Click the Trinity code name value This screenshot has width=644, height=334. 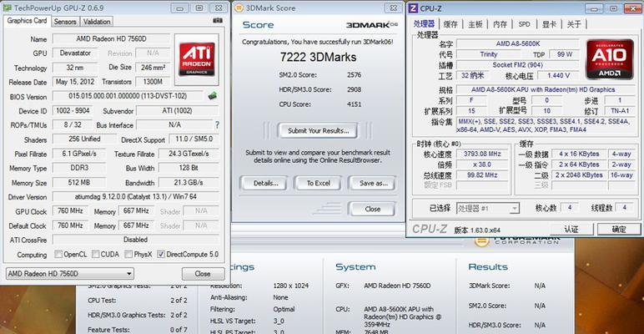(489, 54)
